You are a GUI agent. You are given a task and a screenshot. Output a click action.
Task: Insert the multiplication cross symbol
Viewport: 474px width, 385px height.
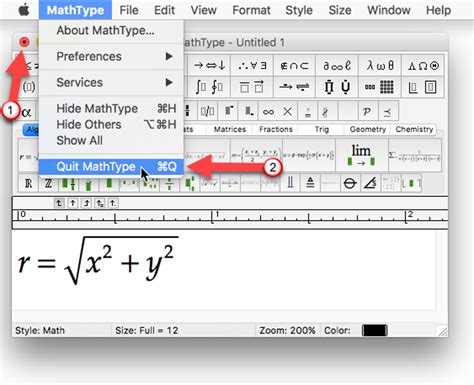(x=288, y=111)
